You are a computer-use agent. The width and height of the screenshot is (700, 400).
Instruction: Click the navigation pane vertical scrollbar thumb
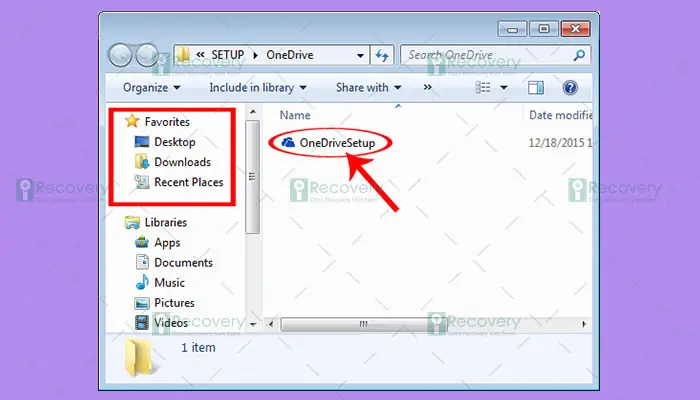[x=253, y=177]
